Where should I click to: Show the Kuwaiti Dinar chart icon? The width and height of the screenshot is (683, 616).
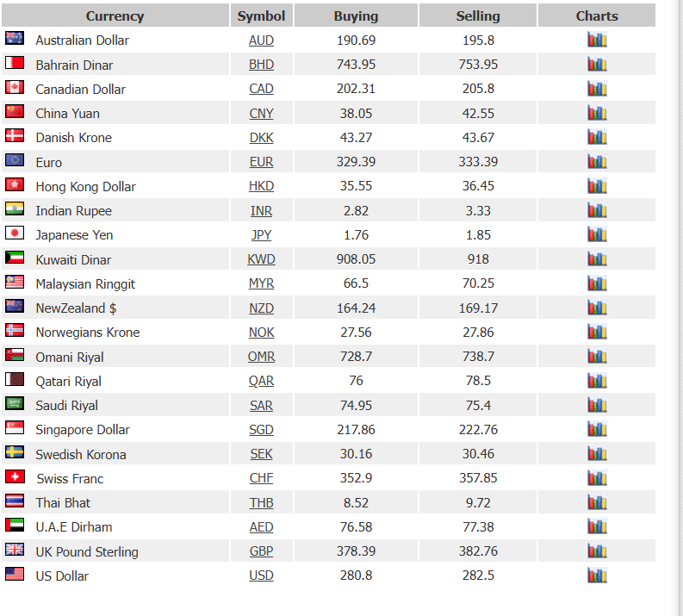coord(597,259)
